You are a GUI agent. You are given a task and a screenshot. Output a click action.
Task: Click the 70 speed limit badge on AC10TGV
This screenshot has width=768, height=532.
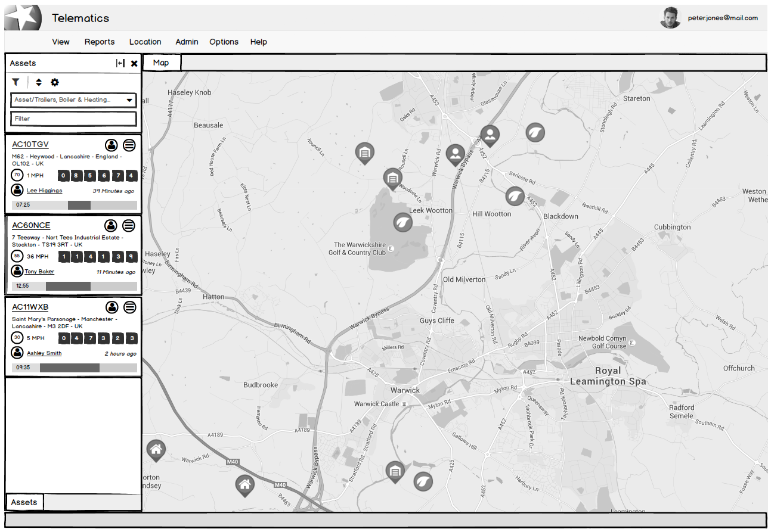click(17, 175)
